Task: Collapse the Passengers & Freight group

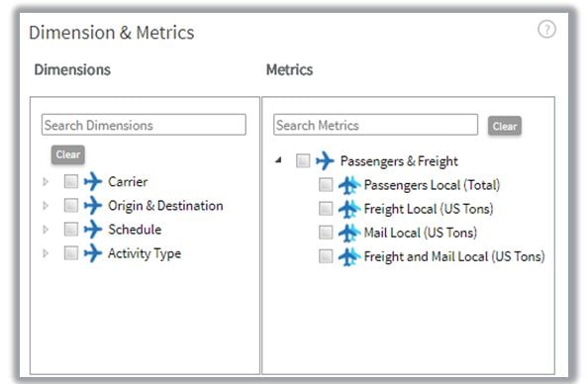Action: pos(278,160)
